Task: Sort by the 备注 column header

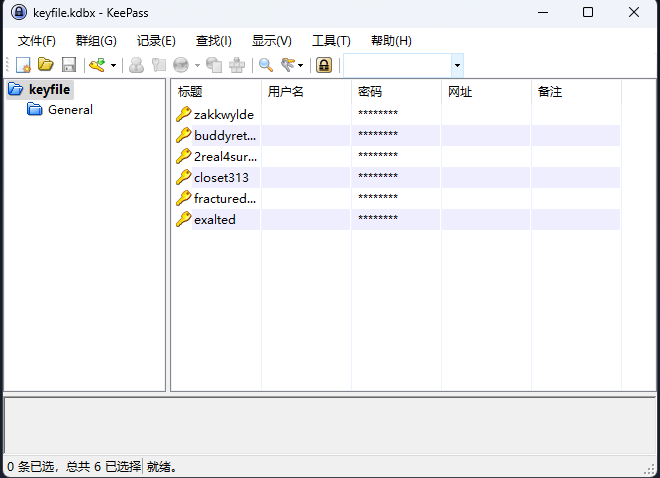Action: [x=576, y=92]
